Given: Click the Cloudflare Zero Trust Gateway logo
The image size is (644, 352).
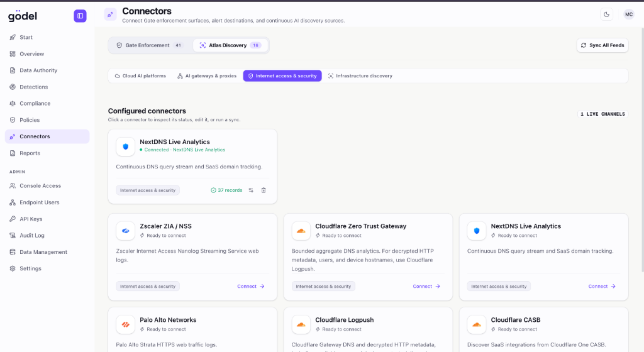Looking at the screenshot, I should 301,231.
